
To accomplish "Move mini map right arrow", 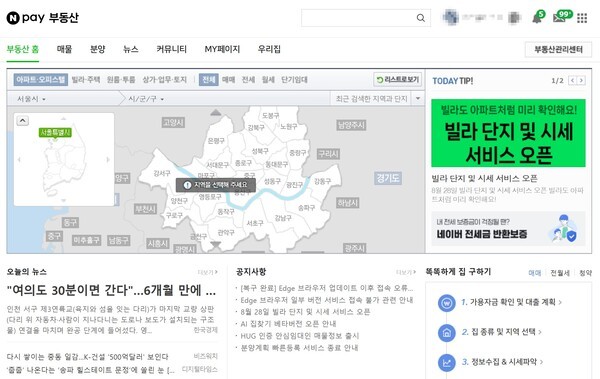I will pyautogui.click(x=108, y=160).
